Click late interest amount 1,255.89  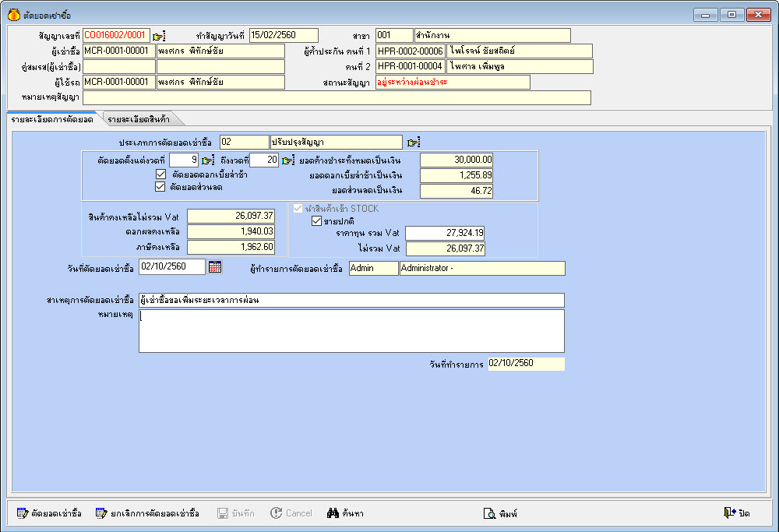[456, 175]
